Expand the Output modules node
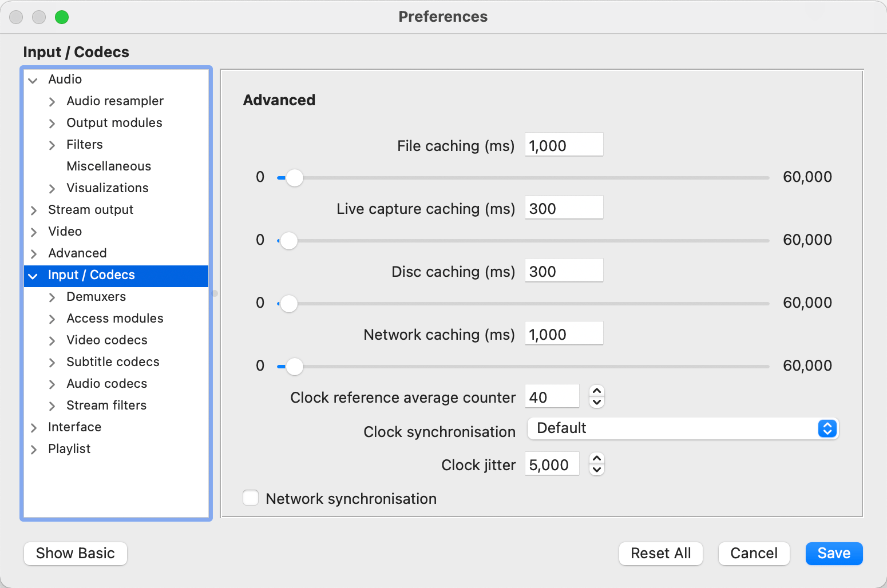The image size is (887, 588). [52, 124]
